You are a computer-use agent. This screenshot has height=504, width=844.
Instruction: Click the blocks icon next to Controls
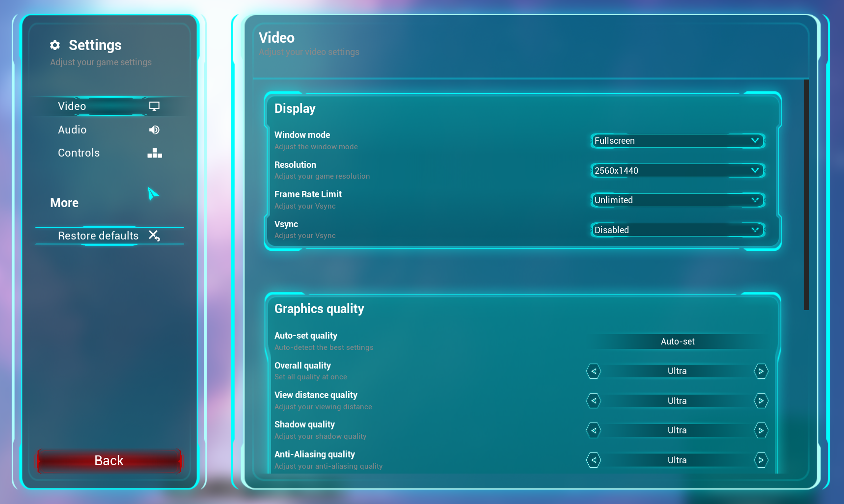click(x=155, y=153)
